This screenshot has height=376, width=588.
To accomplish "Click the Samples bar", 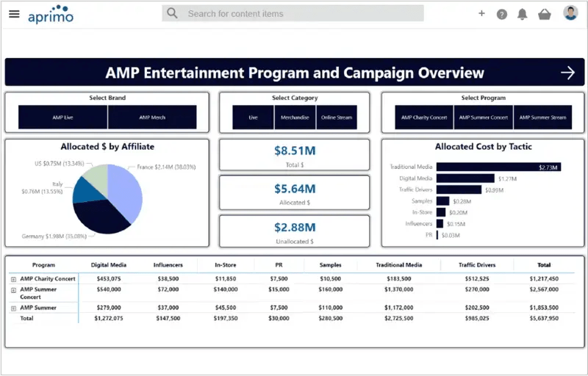I will [x=443, y=201].
